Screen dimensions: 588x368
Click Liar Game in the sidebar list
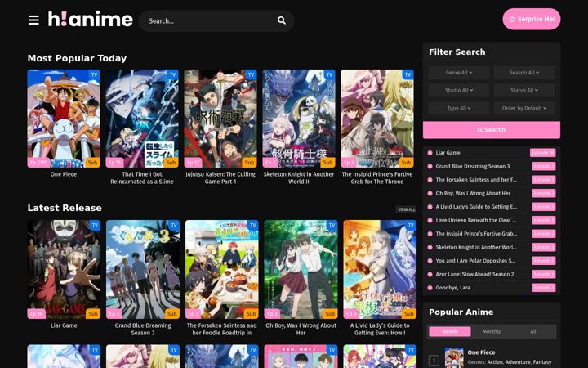[x=448, y=153]
